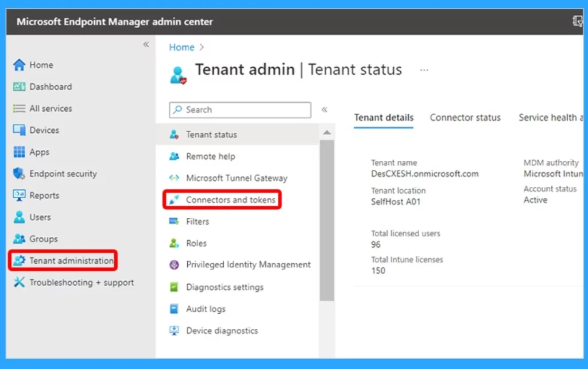Open Users from the sidebar
588x369 pixels.
[x=40, y=217]
